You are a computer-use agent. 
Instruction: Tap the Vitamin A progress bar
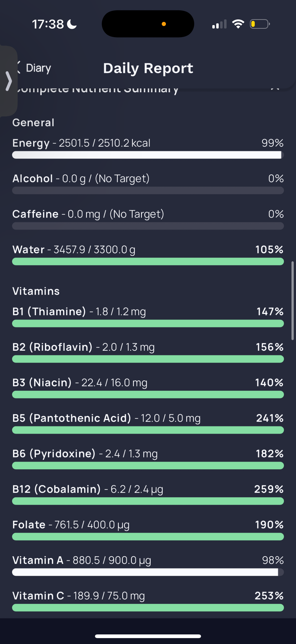148,572
